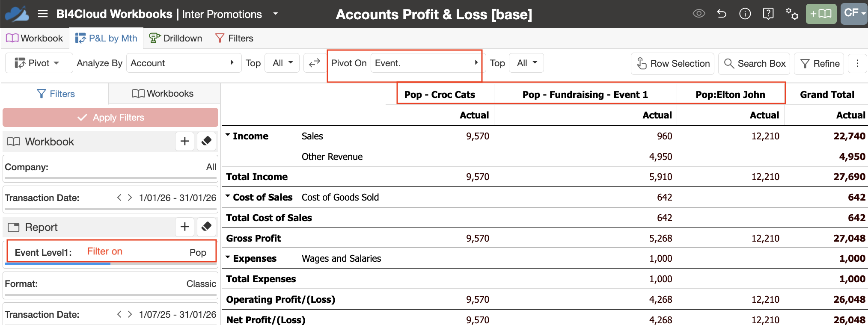Collapse the Cost of Sales group
The height and width of the screenshot is (325, 868).
coord(228,196)
